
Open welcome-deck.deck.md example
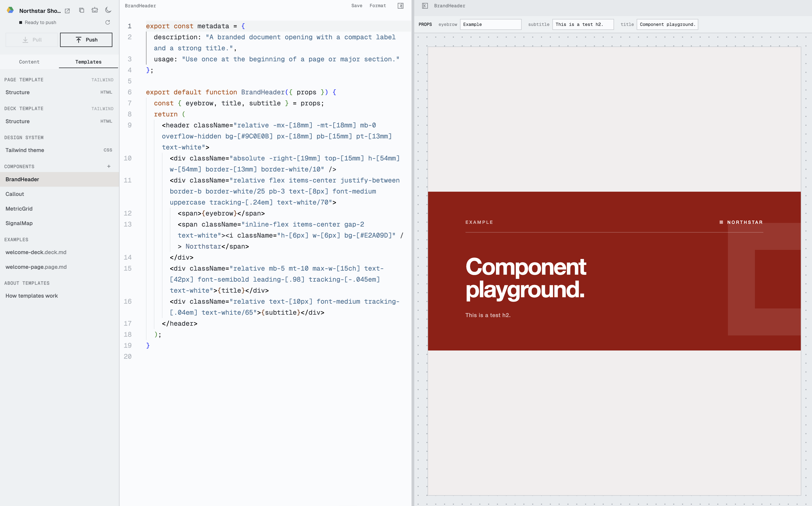59,252
